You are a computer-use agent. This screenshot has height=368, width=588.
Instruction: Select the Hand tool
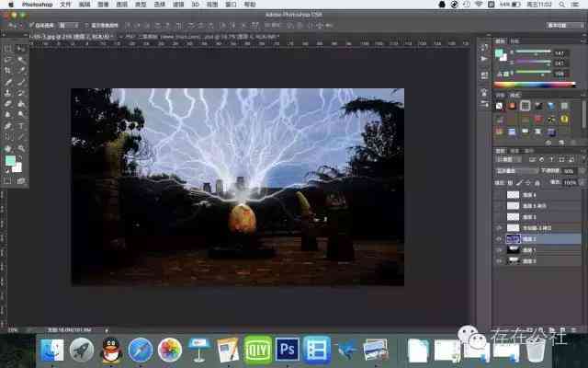[x=7, y=148]
